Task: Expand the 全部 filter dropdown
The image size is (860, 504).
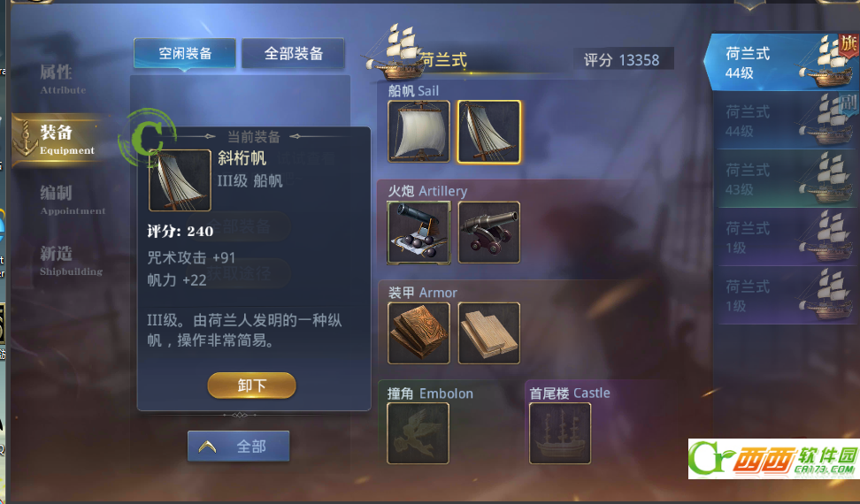Action: point(239,447)
